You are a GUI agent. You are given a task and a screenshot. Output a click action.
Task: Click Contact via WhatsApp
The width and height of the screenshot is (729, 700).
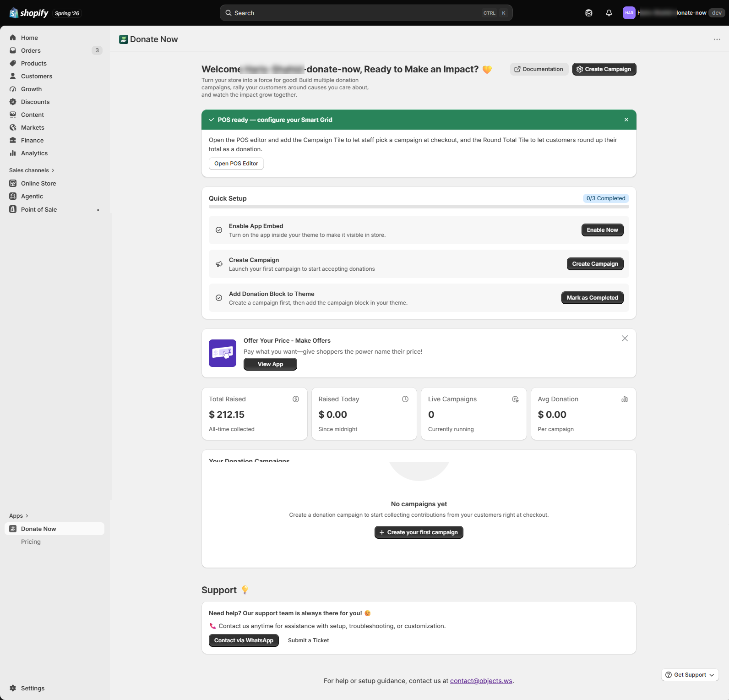244,640
